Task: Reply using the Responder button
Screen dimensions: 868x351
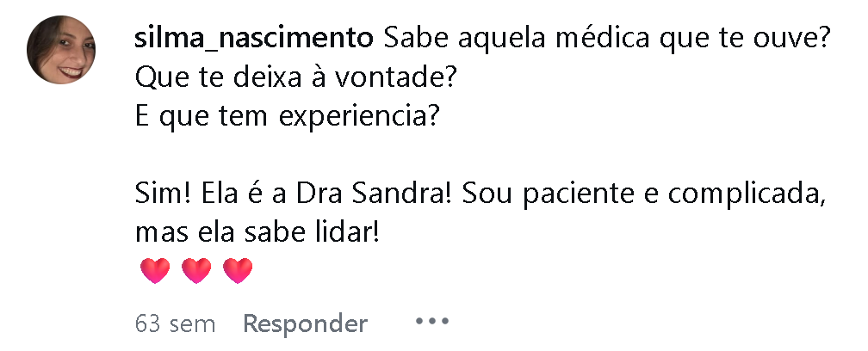Action: tap(305, 324)
